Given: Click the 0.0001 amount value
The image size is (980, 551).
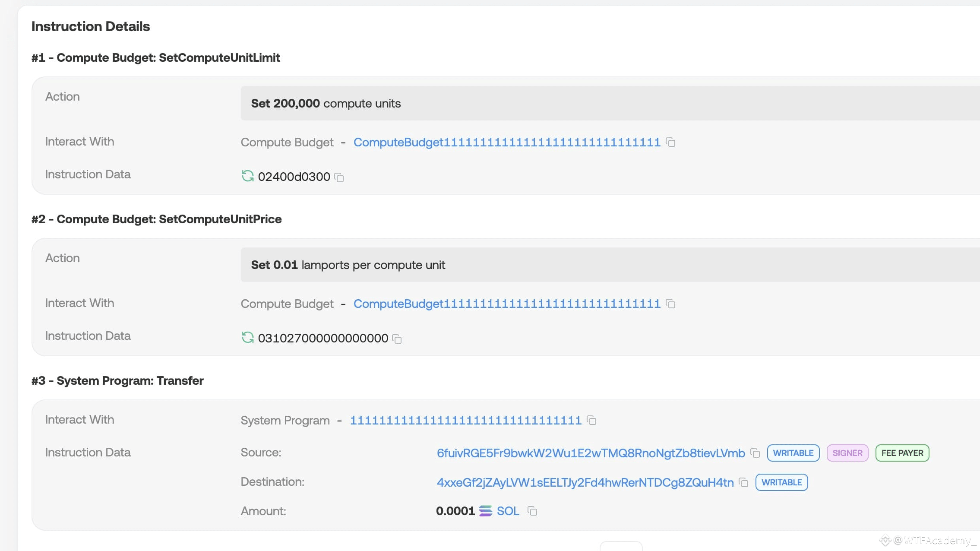Looking at the screenshot, I should (455, 511).
